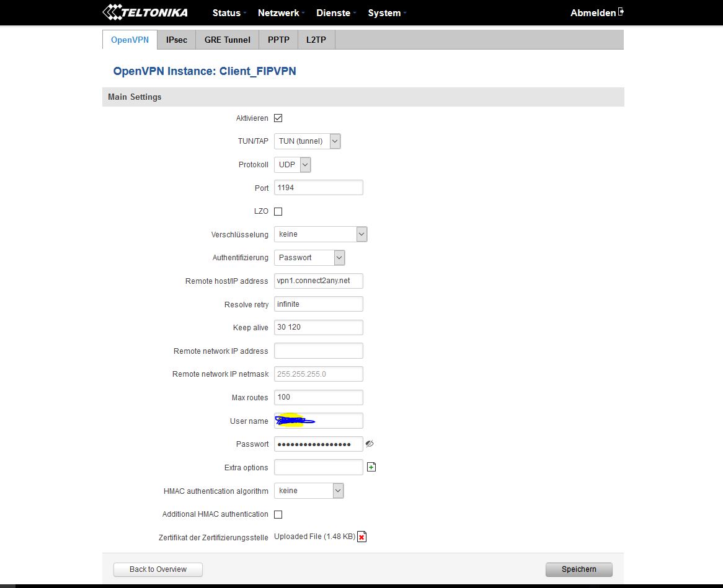The width and height of the screenshot is (723, 588).
Task: Click the logout icon next to Abmelden
Action: click(621, 12)
